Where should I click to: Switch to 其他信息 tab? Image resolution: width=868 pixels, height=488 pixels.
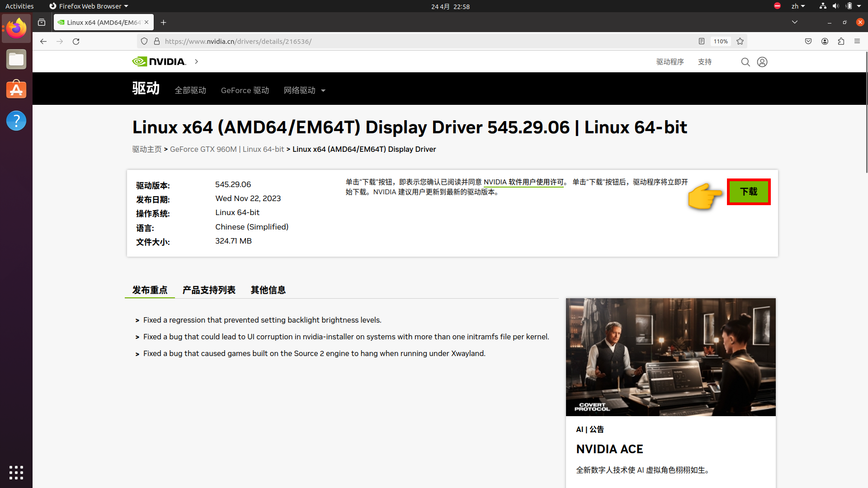click(268, 290)
